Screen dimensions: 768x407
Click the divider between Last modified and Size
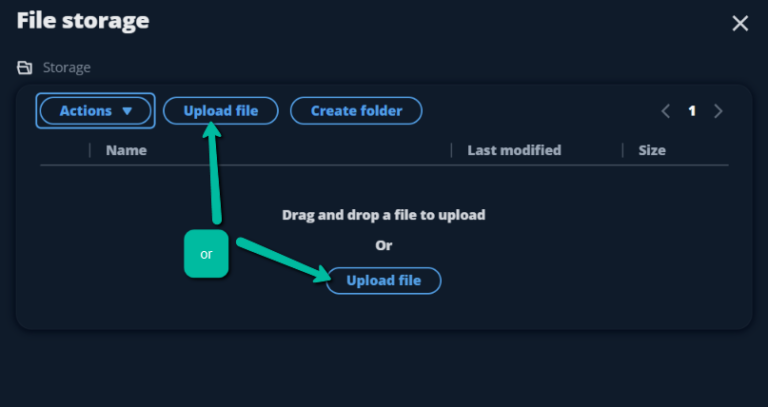pos(623,150)
